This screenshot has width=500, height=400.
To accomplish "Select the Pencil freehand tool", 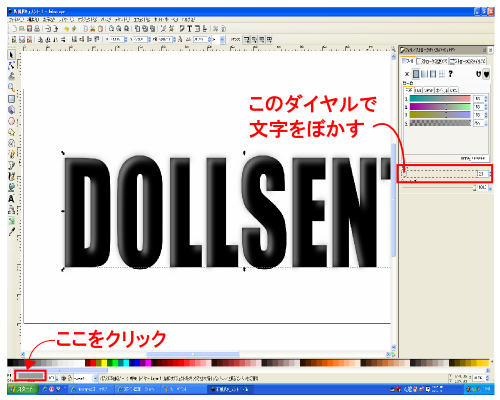I will click(x=11, y=154).
